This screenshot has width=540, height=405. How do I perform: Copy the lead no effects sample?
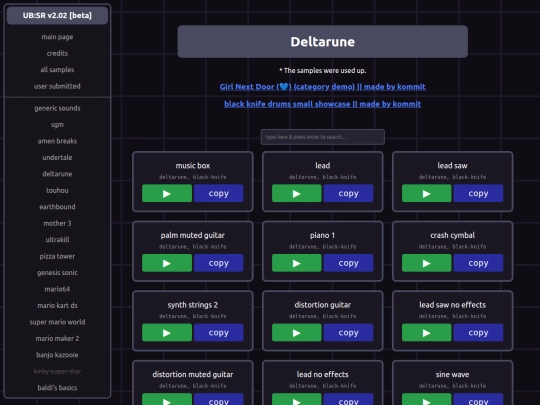coord(348,399)
